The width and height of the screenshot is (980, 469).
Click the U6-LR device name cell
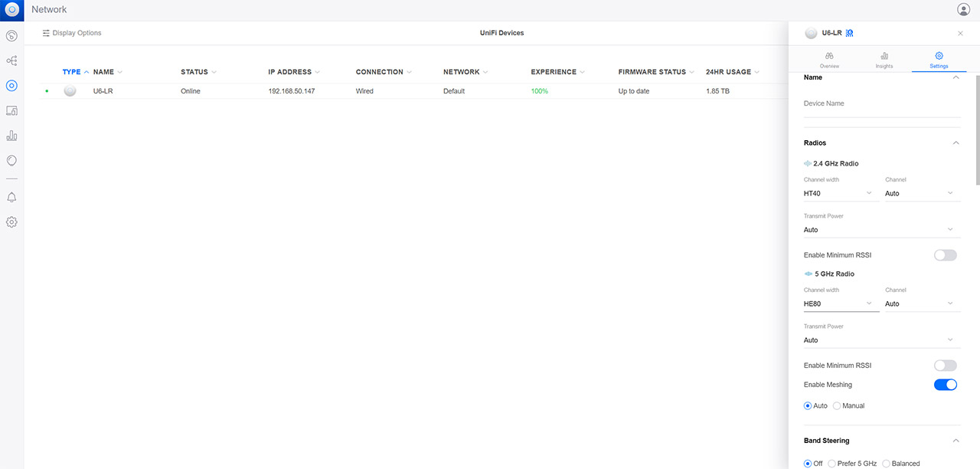tap(103, 91)
